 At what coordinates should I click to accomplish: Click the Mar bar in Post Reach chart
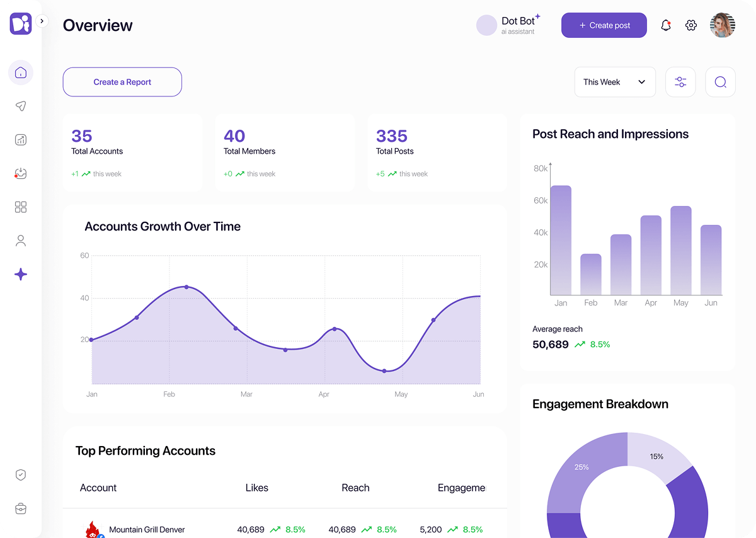pos(621,265)
